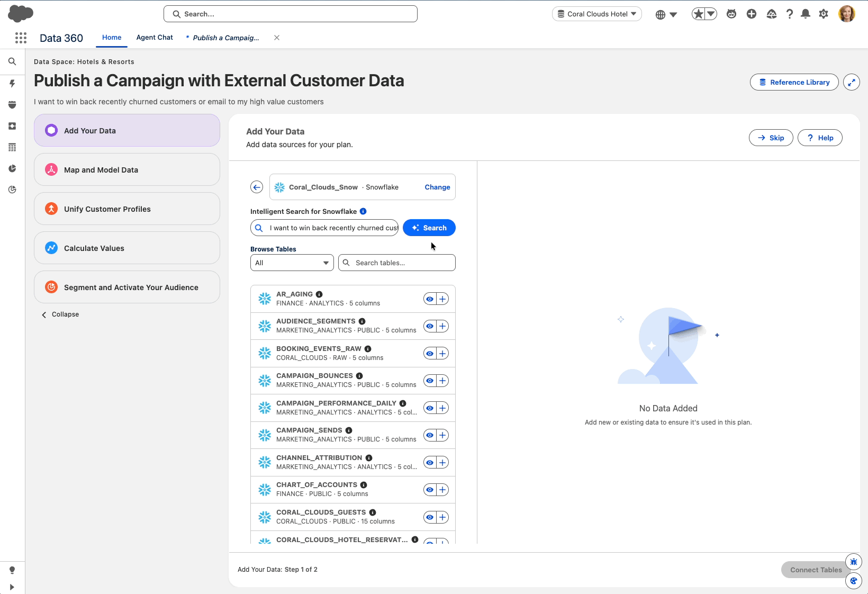
Task: Click the Connect Tables button
Action: pyautogui.click(x=816, y=570)
